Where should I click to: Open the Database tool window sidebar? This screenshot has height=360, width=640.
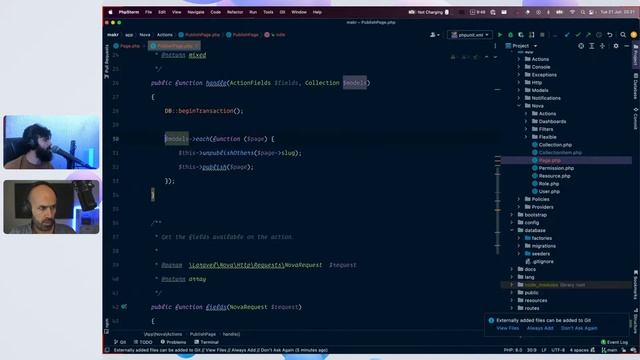[x=636, y=87]
